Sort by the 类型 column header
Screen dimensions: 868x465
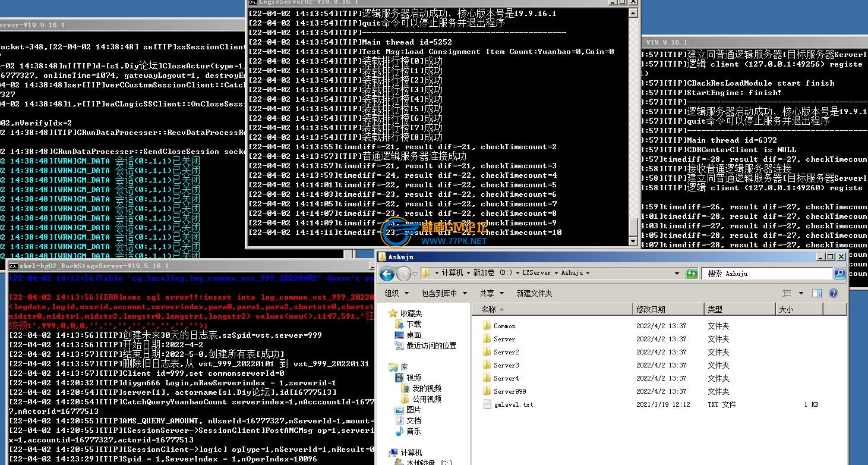[740, 309]
